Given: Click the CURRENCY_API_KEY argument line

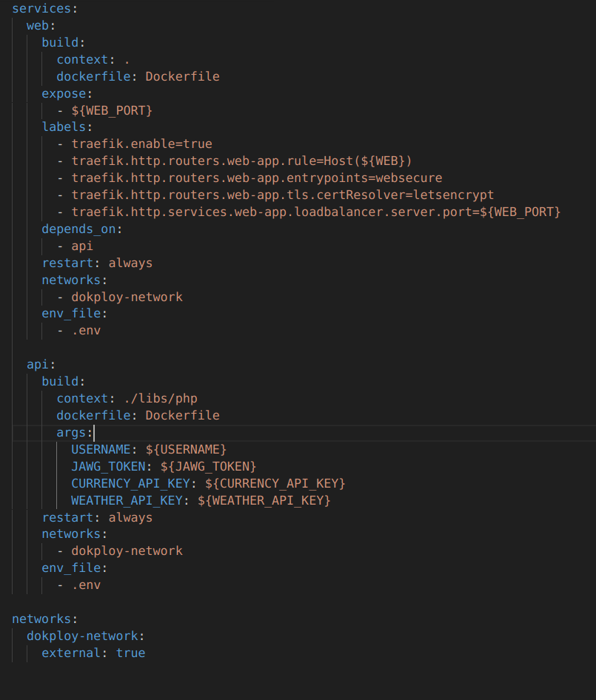Looking at the screenshot, I should pos(207,483).
